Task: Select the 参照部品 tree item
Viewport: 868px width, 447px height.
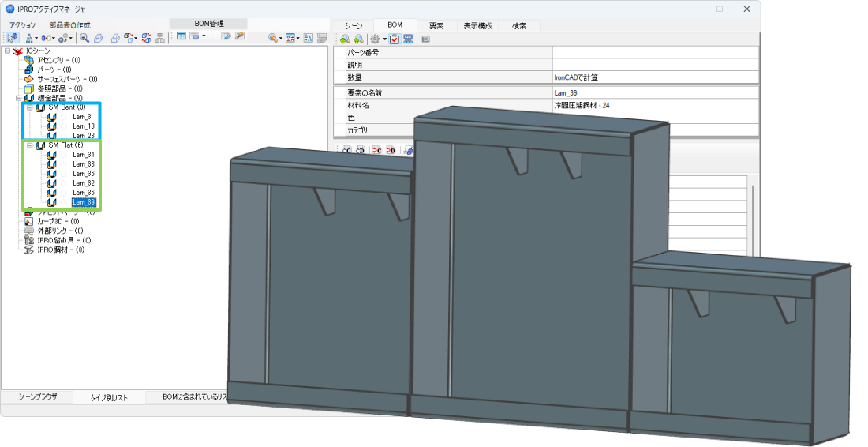Action: pyautogui.click(x=60, y=88)
